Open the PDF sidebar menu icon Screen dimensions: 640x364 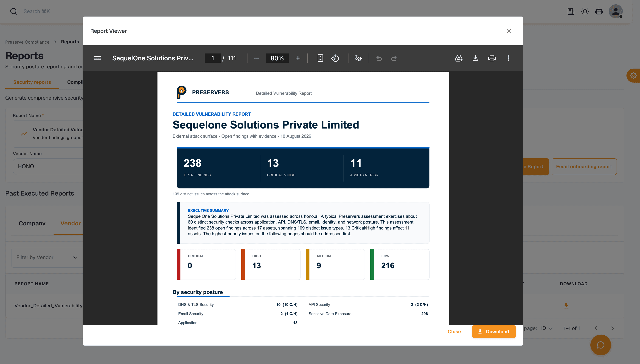98,58
